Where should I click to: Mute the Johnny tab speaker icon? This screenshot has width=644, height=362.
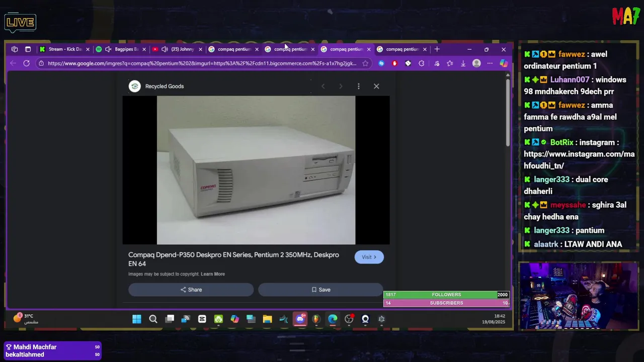[x=165, y=49]
